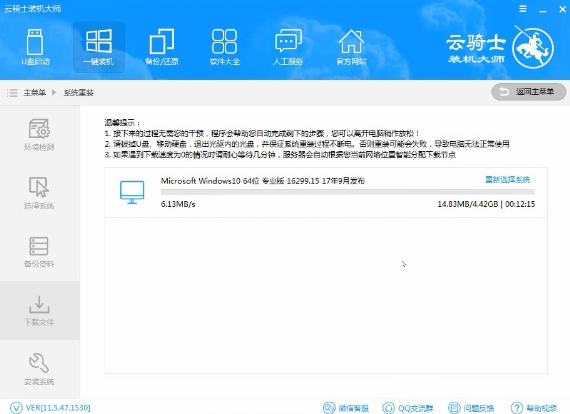Select the 环境检测 step in sidebar
The height and width of the screenshot is (414, 570).
39,134
